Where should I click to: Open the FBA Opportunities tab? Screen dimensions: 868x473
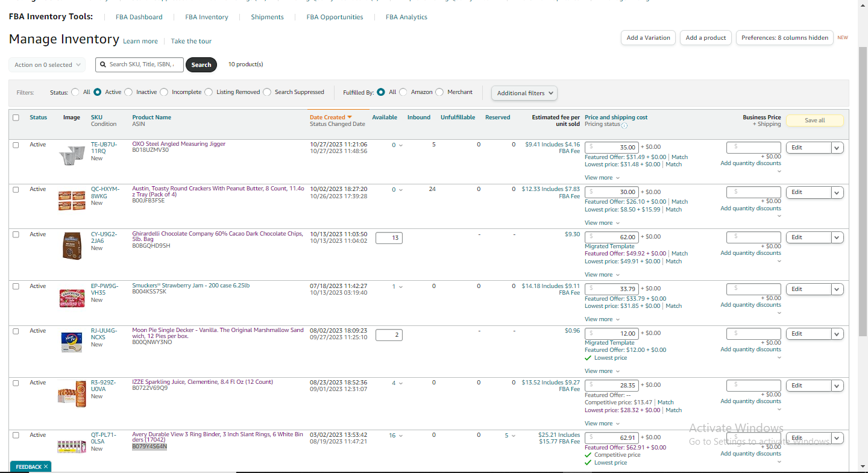(335, 17)
